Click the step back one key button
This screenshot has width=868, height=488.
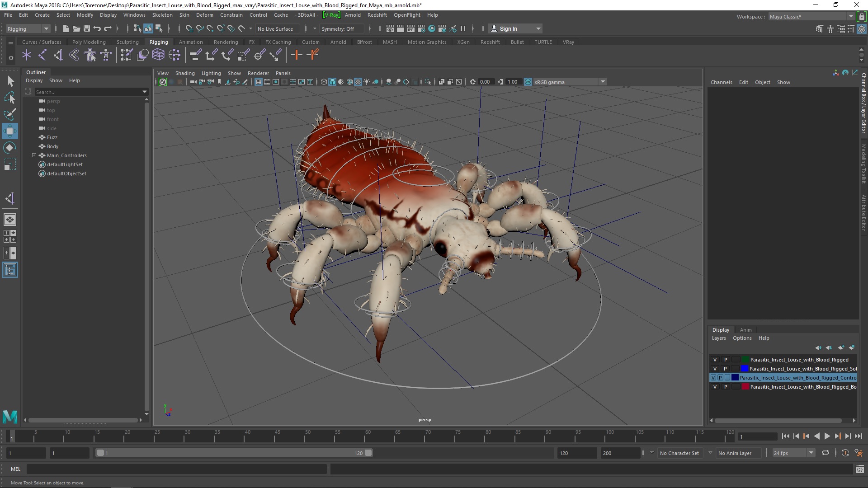[806, 436]
